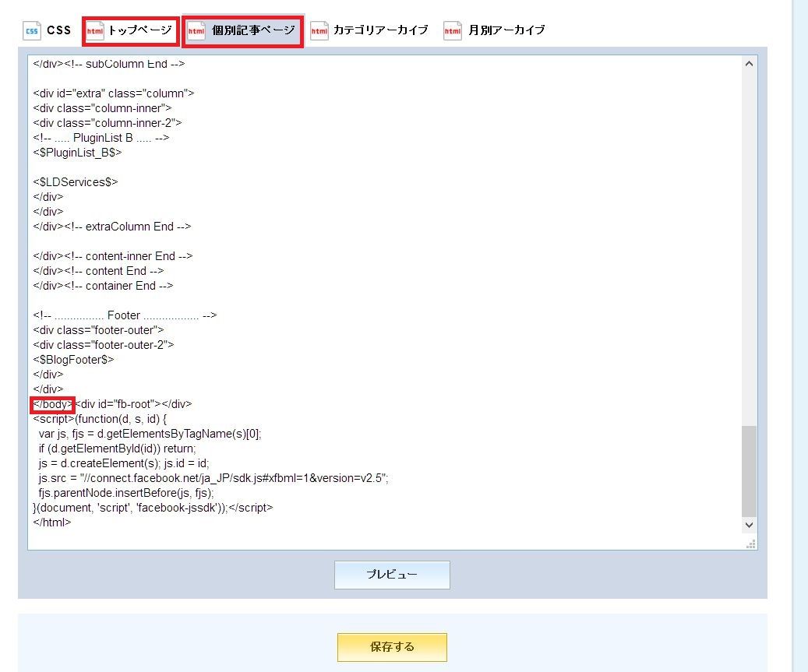Image resolution: width=808 pixels, height=672 pixels.
Task: Open the カテゴリアーカイブ tab
Action: coord(369,30)
